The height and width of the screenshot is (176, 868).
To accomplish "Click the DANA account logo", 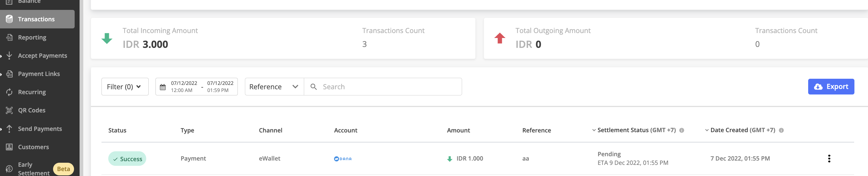I will coord(342,159).
